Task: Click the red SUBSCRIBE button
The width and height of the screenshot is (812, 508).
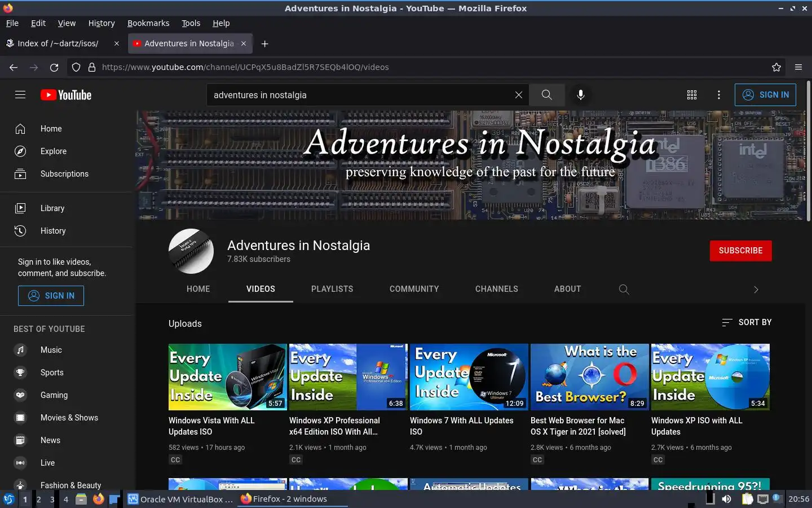Action: click(740, 251)
